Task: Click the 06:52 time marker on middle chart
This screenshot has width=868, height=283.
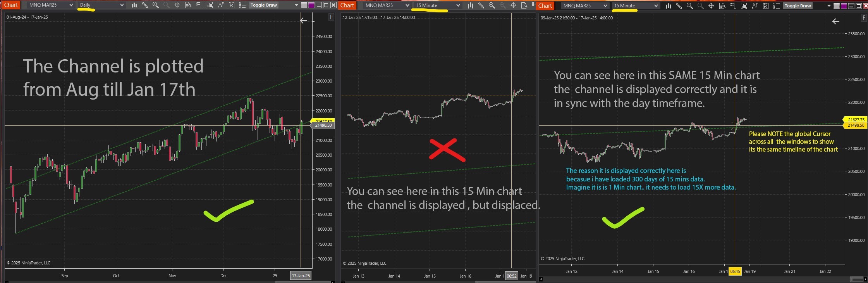Action: pyautogui.click(x=512, y=276)
